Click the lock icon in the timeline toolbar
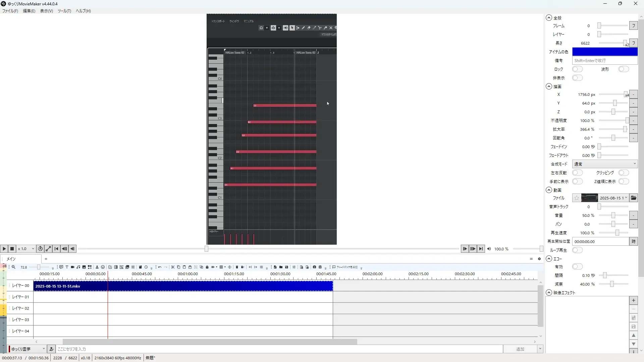Viewport: 644px width, 362px height. click(207, 267)
